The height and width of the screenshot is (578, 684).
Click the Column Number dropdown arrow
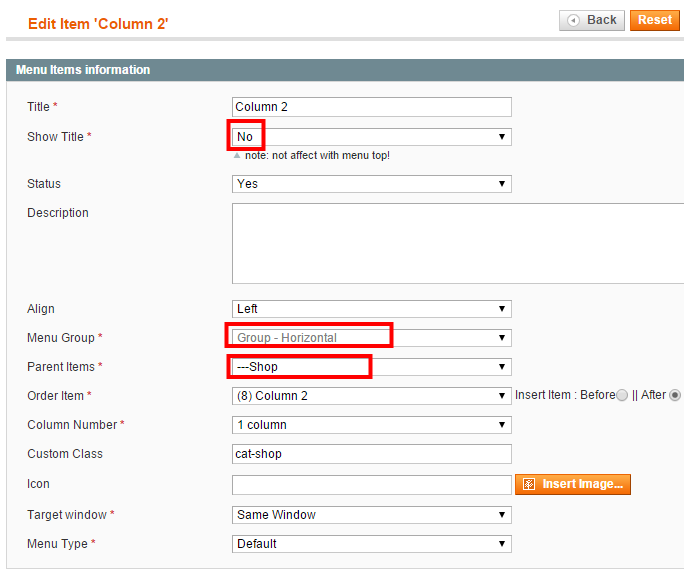pos(502,425)
